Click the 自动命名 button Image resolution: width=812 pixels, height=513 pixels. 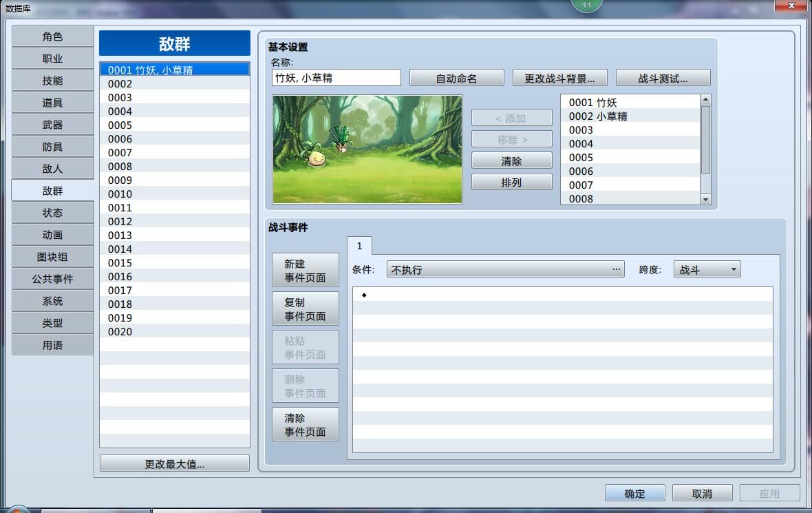(x=456, y=78)
